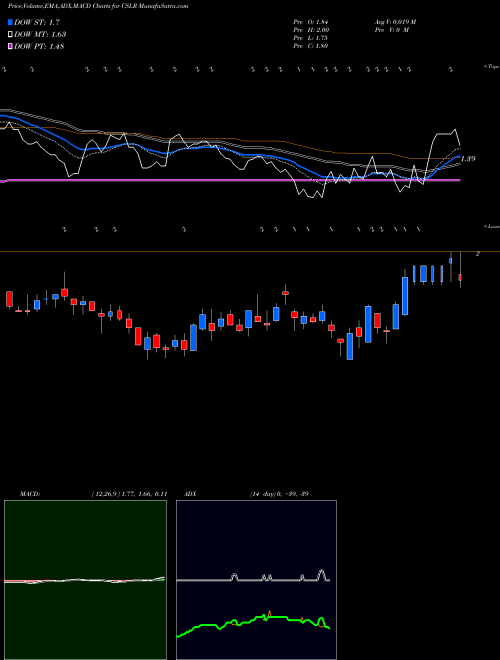The image size is (500, 660).
Task: Click the white DOW MT legend swatch
Action: [10, 35]
